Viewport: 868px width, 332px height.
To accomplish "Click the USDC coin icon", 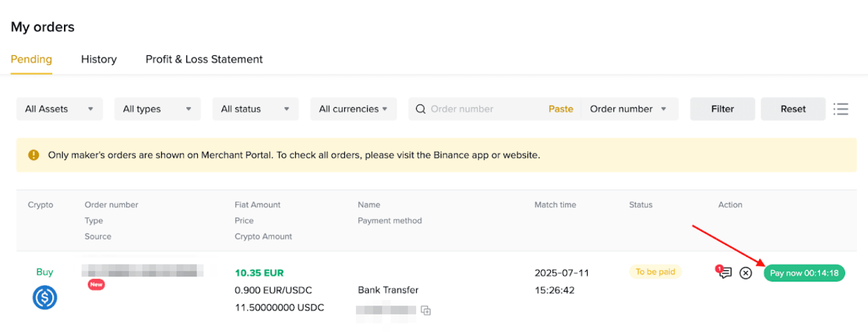I will tap(45, 298).
